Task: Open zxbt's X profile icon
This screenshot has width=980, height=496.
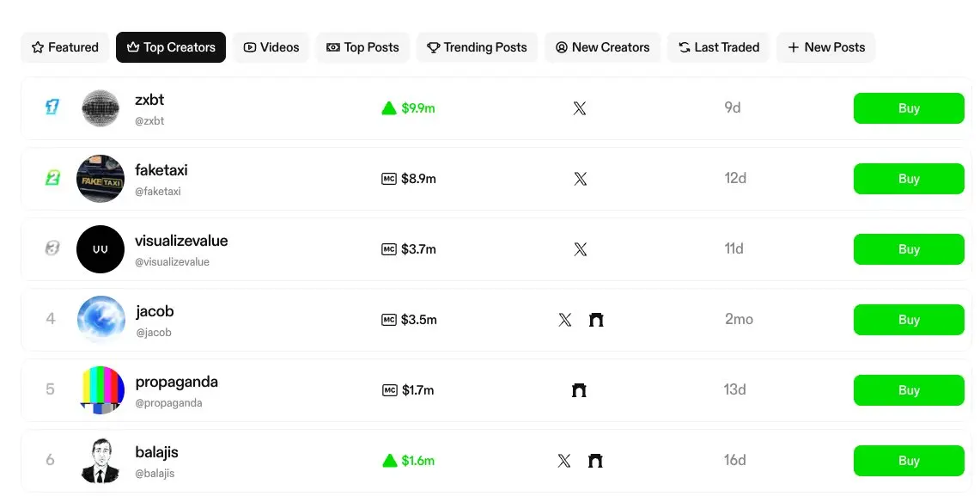Action: pos(580,108)
